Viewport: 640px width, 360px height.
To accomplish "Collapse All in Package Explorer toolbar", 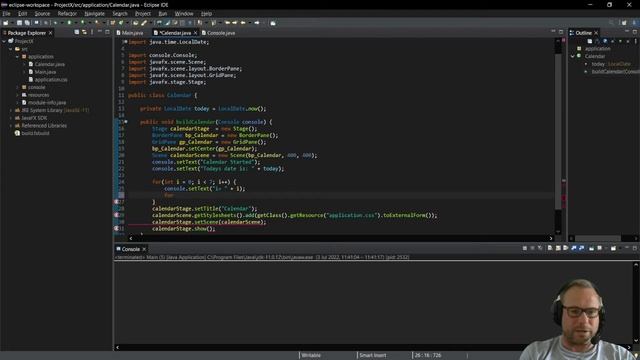I will coord(76,32).
